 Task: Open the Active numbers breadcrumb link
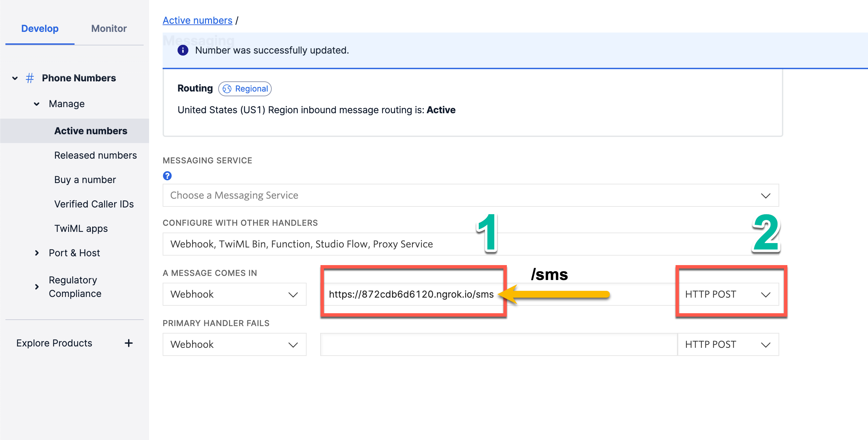(197, 20)
